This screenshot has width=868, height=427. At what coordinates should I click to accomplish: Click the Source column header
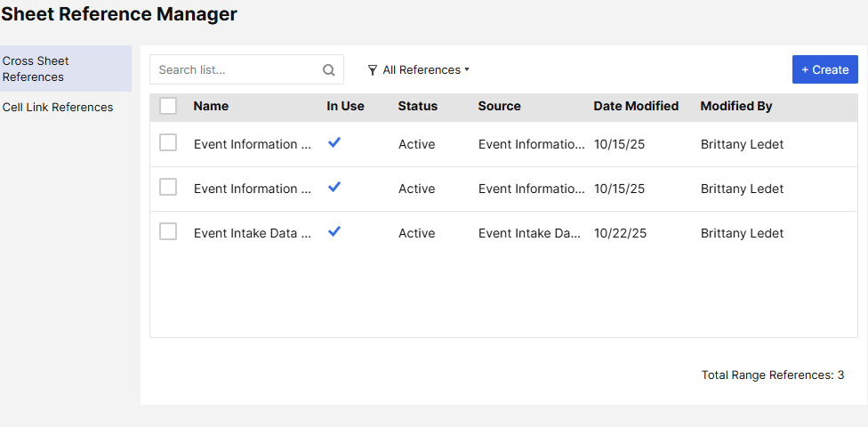[x=499, y=106]
